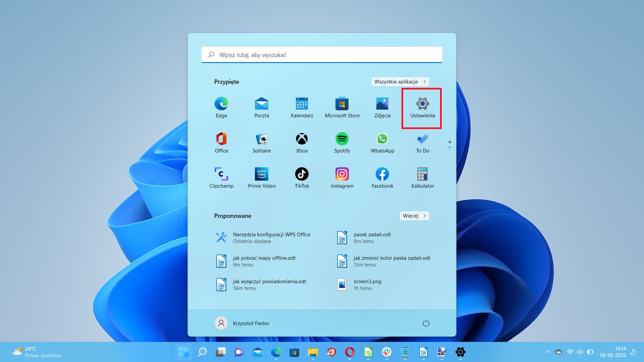Image resolution: width=644 pixels, height=362 pixels.
Task: Go to next pinned page via dots
Action: (450, 147)
